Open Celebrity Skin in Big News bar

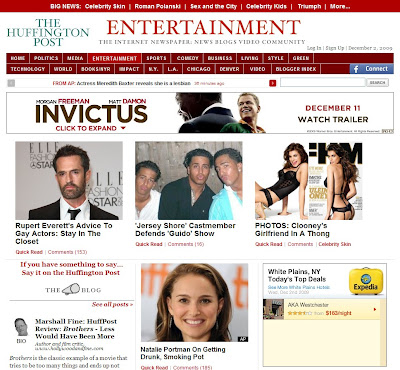click(x=105, y=6)
